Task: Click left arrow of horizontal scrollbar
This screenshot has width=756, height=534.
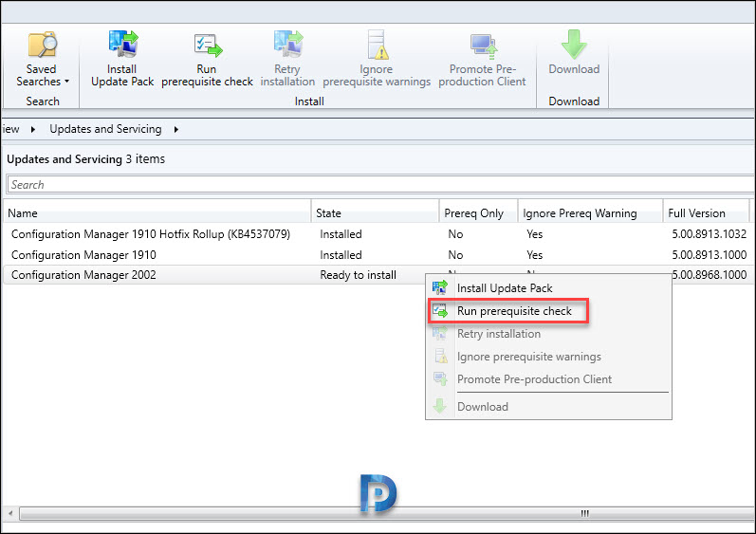Action: point(10,513)
